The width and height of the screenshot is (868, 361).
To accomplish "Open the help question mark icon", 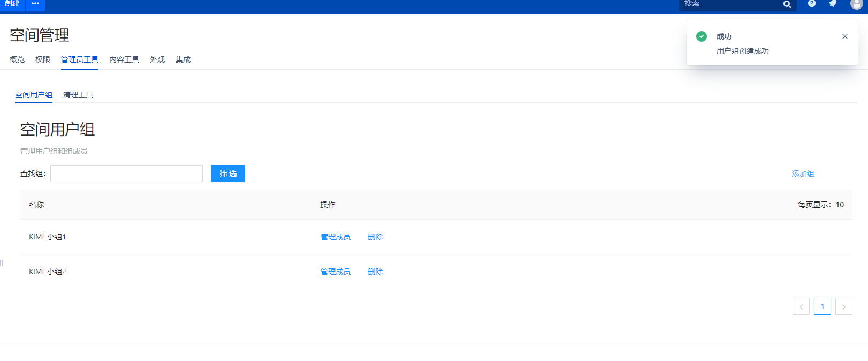I will click(812, 4).
